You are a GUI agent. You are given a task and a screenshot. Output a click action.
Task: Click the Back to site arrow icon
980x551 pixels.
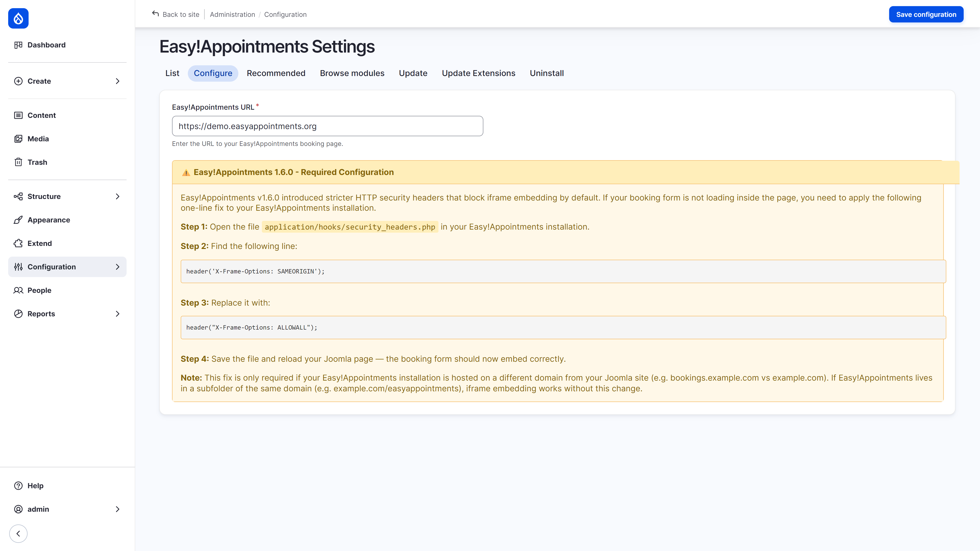click(x=155, y=14)
